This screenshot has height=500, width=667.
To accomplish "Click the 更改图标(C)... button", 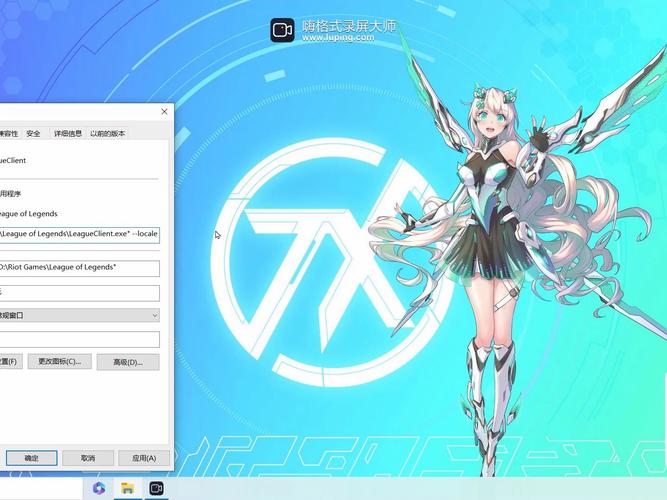I will 60,362.
